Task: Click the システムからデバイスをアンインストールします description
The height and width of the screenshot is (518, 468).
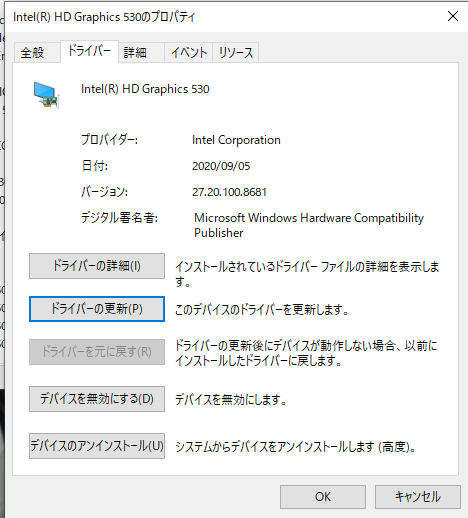Action: click(x=295, y=447)
